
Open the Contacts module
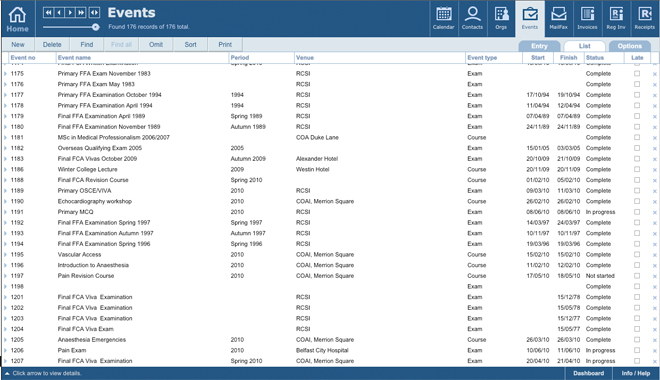472,19
